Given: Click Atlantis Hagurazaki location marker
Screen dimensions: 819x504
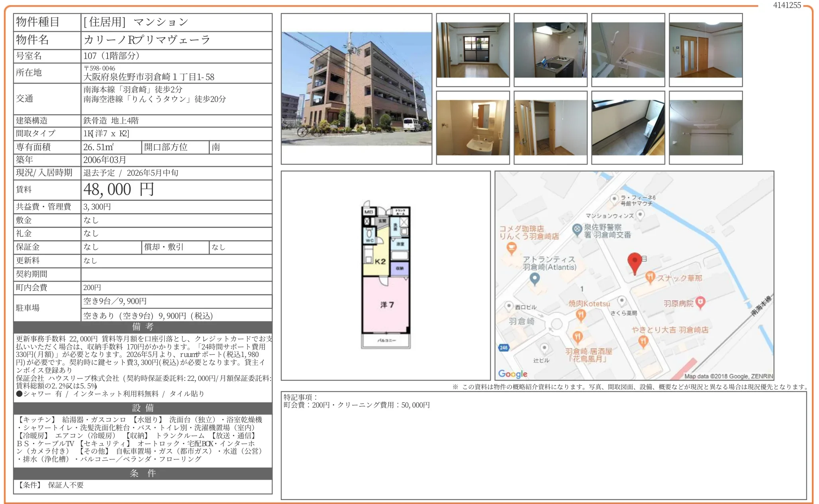Looking at the screenshot, I should [x=535, y=278].
